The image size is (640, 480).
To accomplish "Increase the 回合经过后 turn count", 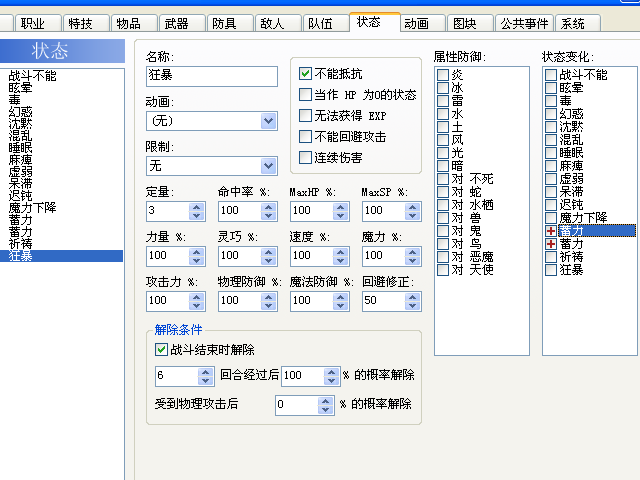I will tap(206, 372).
